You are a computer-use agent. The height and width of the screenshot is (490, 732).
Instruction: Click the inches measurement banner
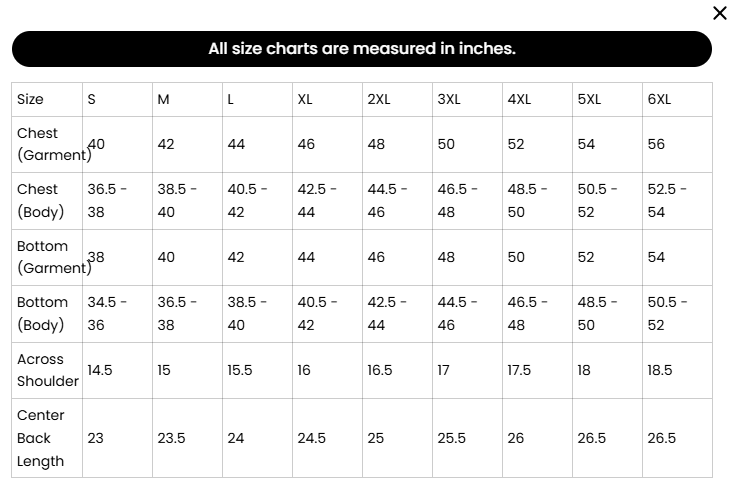[362, 49]
